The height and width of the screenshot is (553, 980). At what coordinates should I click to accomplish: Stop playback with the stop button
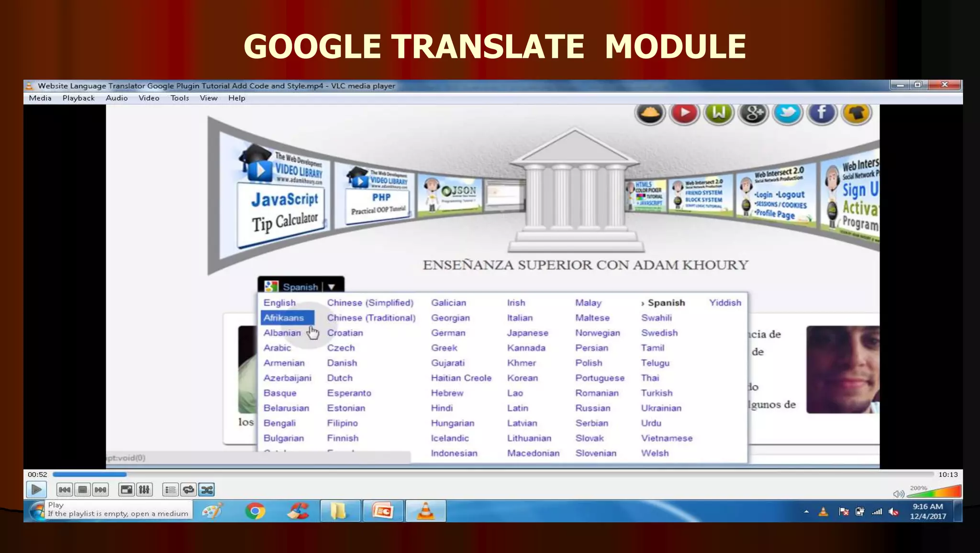pos(83,489)
